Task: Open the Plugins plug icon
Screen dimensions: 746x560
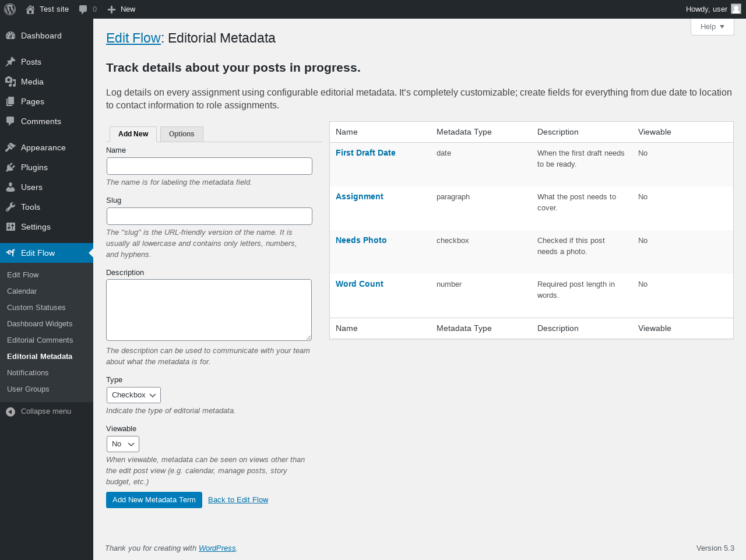Action: click(10, 167)
